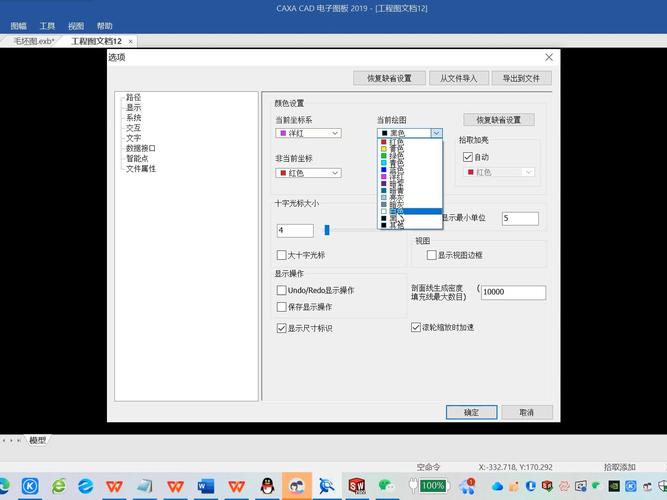The height and width of the screenshot is (500, 667).
Task: Enable the 大十字光标 checkbox
Action: 282,255
